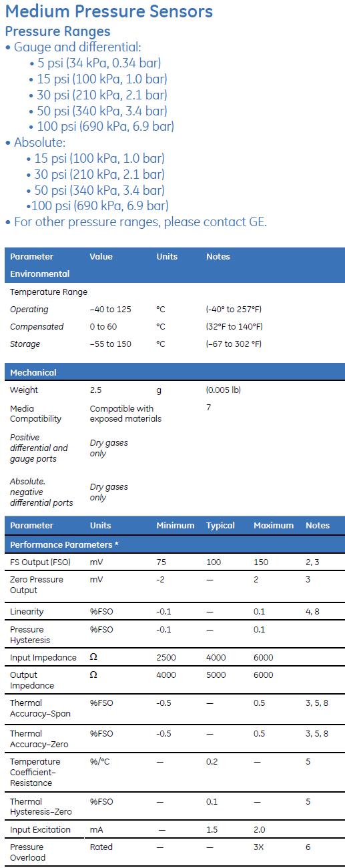
Task: Select the 'Thermal Hysteresis–Zero' row label
Action: 41,807
